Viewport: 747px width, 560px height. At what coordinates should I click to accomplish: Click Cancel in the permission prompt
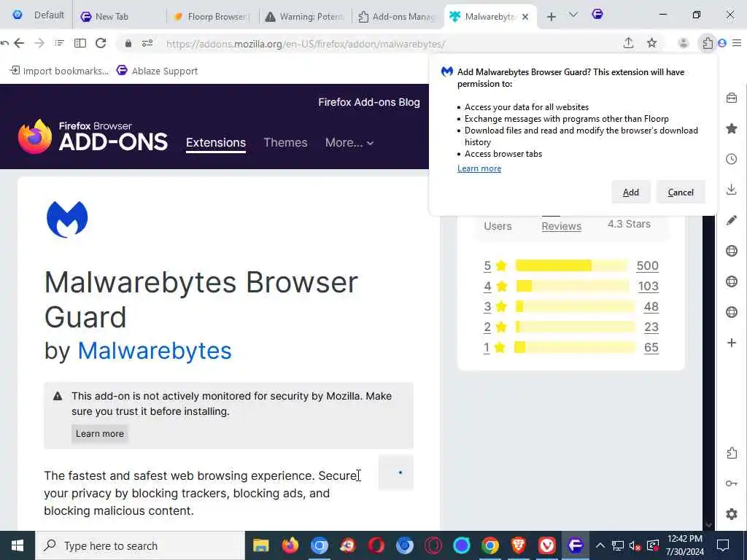681,192
